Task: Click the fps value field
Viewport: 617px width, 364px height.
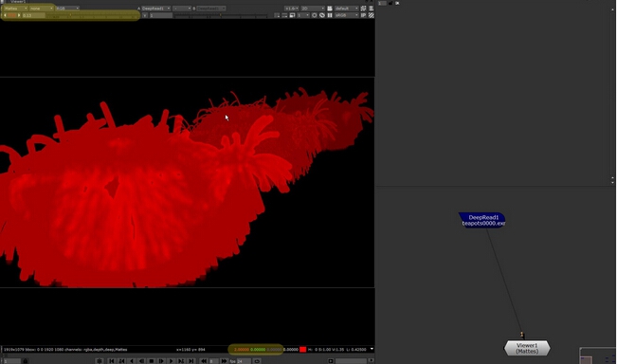Action: click(244, 361)
